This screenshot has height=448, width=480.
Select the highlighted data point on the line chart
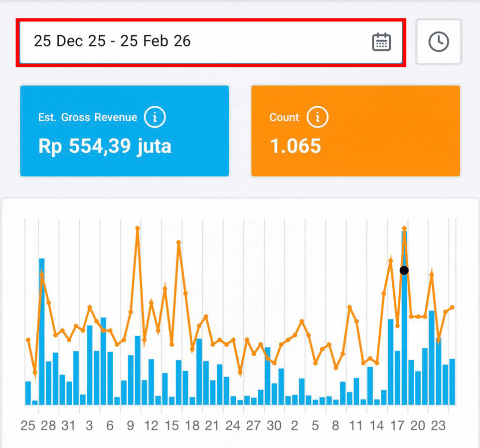coord(404,270)
